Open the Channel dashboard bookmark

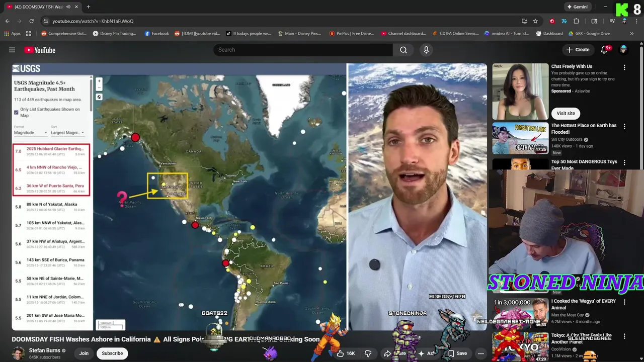tap(403, 34)
